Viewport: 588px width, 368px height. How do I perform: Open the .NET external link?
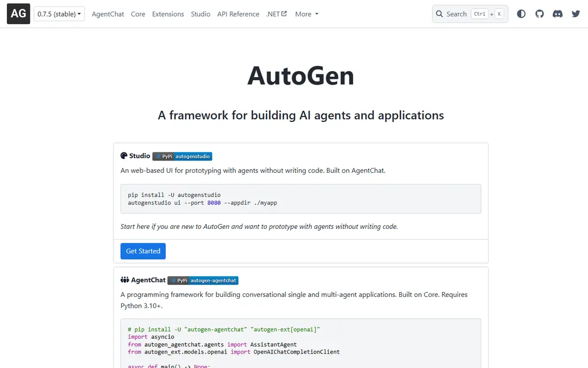point(276,14)
